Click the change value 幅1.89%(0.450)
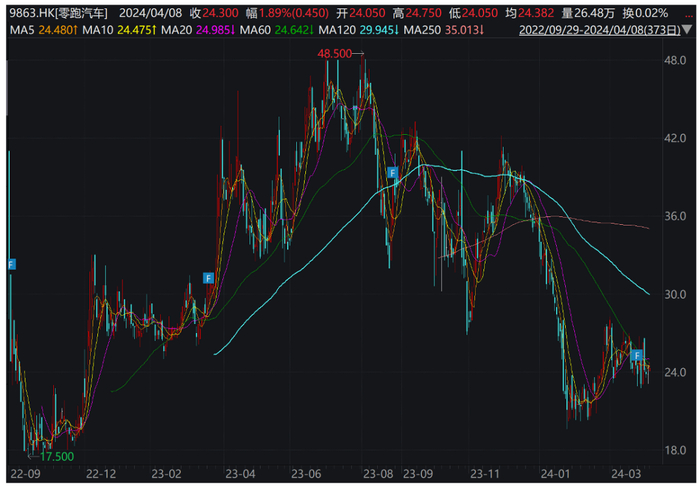 (288, 13)
